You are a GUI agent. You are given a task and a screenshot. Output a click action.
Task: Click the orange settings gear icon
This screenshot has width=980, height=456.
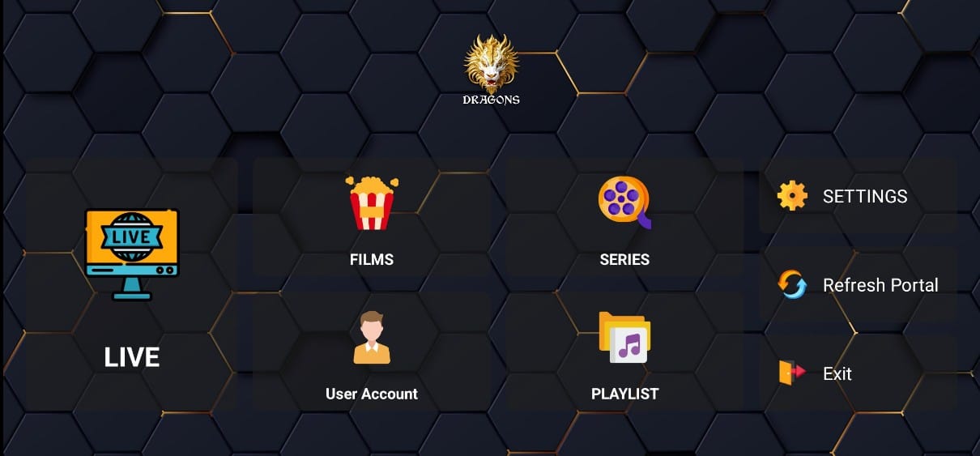pos(792,196)
